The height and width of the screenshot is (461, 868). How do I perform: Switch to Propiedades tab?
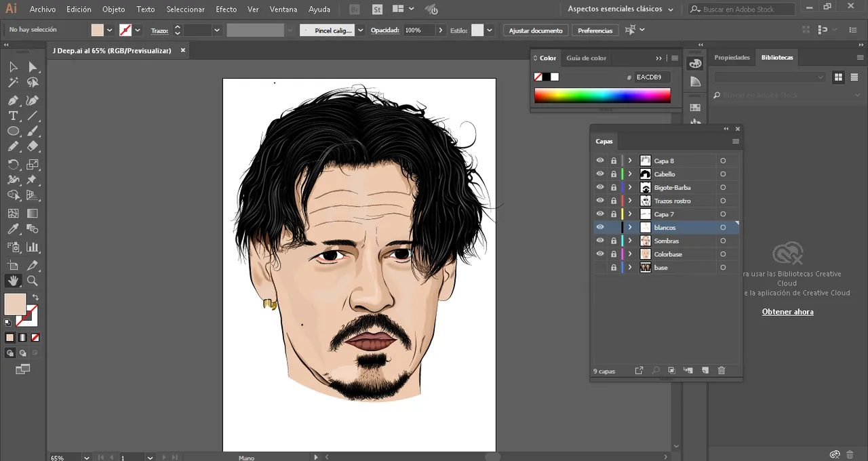[x=732, y=58]
